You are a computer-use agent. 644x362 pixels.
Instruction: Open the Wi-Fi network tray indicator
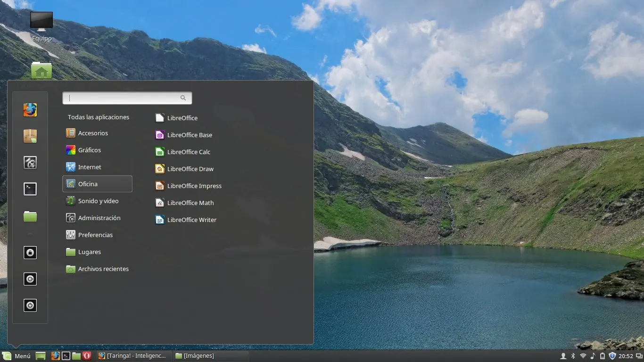[x=583, y=356]
